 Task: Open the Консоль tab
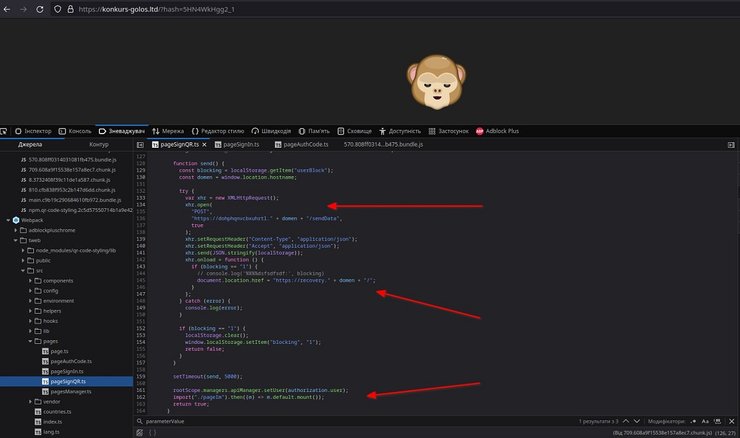pos(75,131)
